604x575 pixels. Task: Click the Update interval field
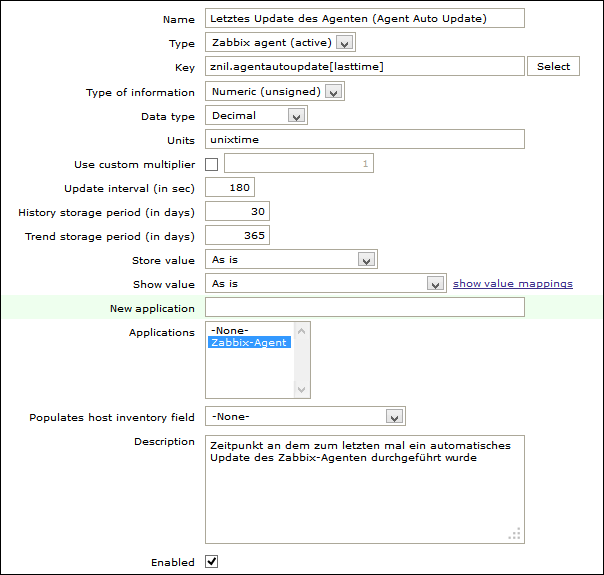230,188
